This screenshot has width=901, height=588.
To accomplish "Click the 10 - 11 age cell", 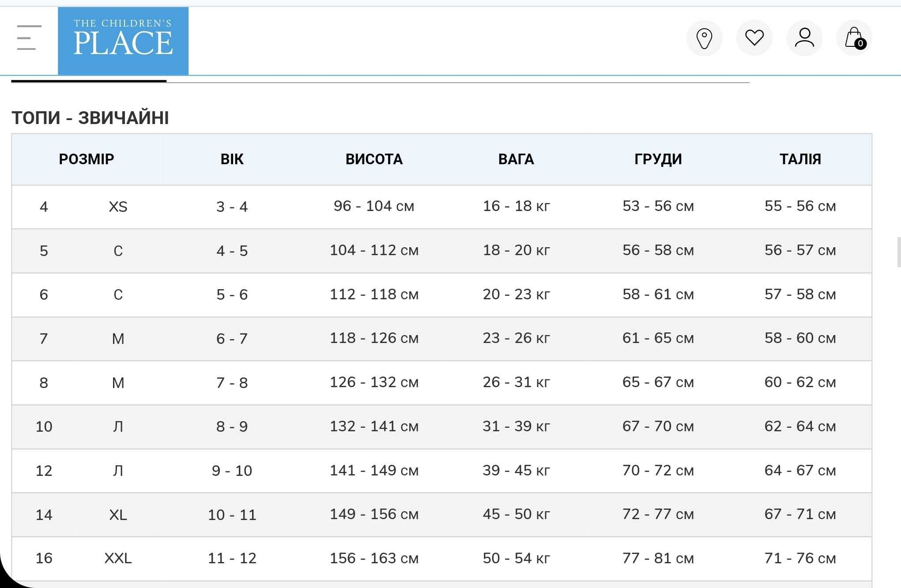I will pyautogui.click(x=232, y=515).
